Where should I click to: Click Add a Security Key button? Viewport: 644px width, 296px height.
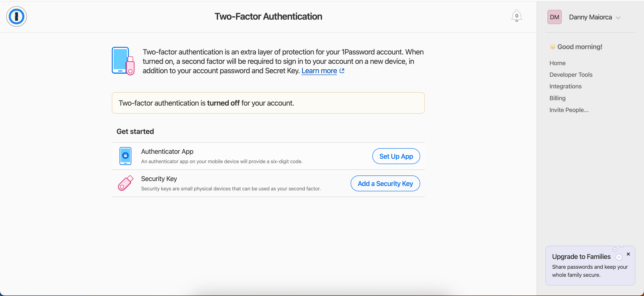pos(386,183)
